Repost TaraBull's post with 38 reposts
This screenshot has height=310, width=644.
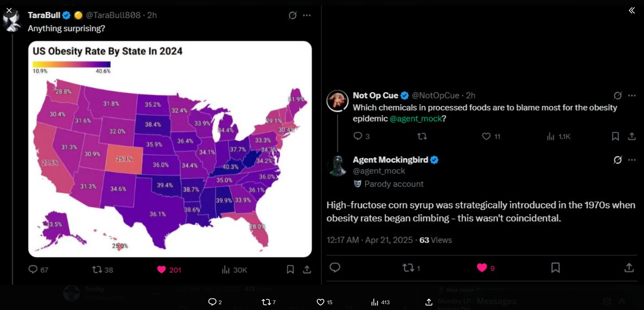click(x=97, y=270)
